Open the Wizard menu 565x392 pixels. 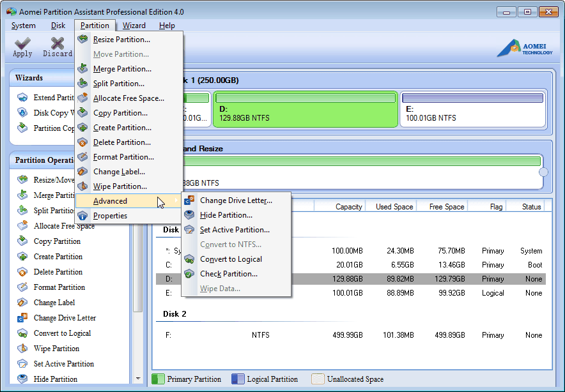pos(134,26)
